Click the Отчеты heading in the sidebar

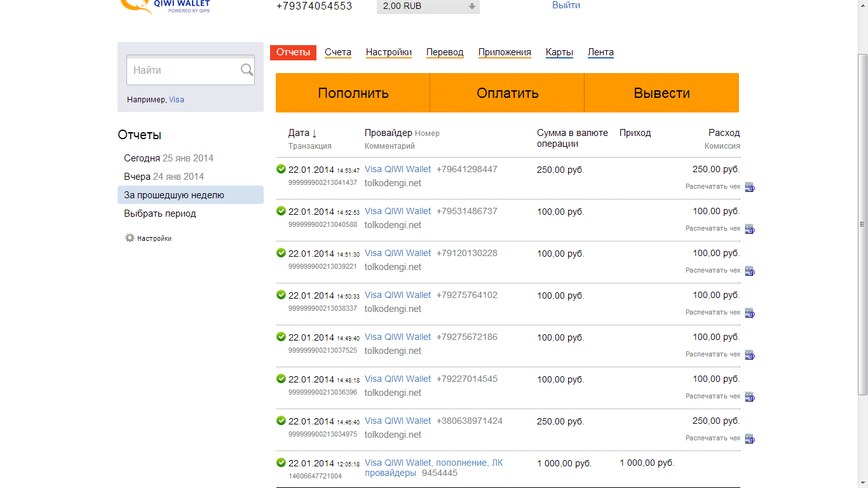pyautogui.click(x=140, y=135)
